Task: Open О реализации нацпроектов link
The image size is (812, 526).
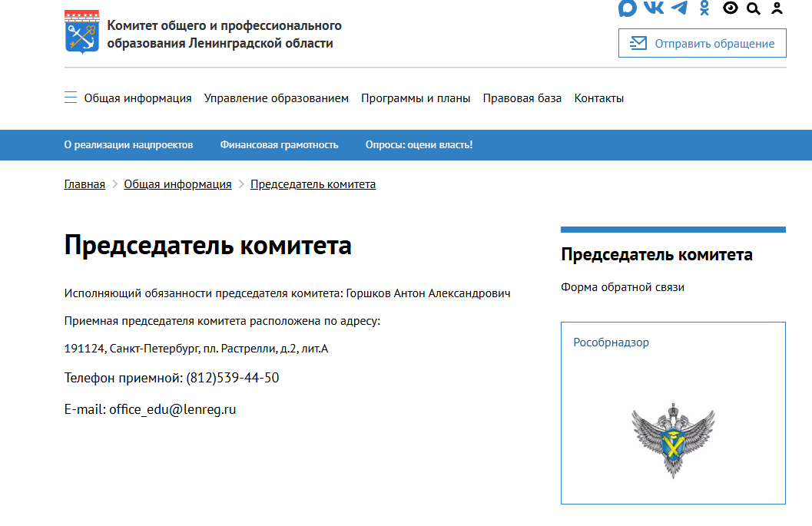Action: pyautogui.click(x=128, y=145)
